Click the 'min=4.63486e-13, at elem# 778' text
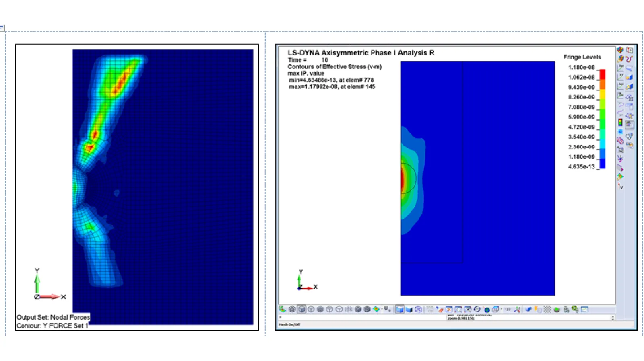644x361 pixels. click(331, 80)
